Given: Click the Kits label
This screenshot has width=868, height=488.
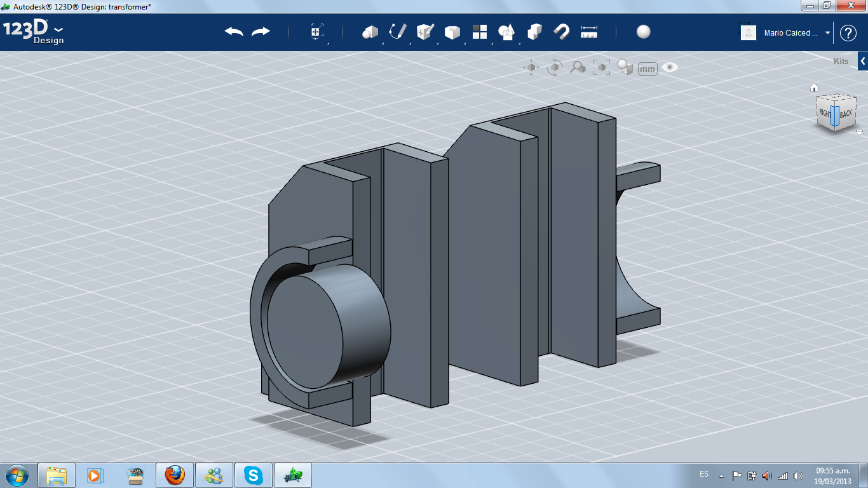Looking at the screenshot, I should [841, 62].
